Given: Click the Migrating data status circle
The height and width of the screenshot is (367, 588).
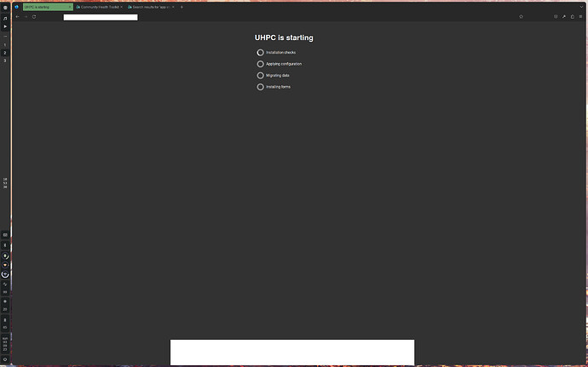Looking at the screenshot, I should coord(261,75).
